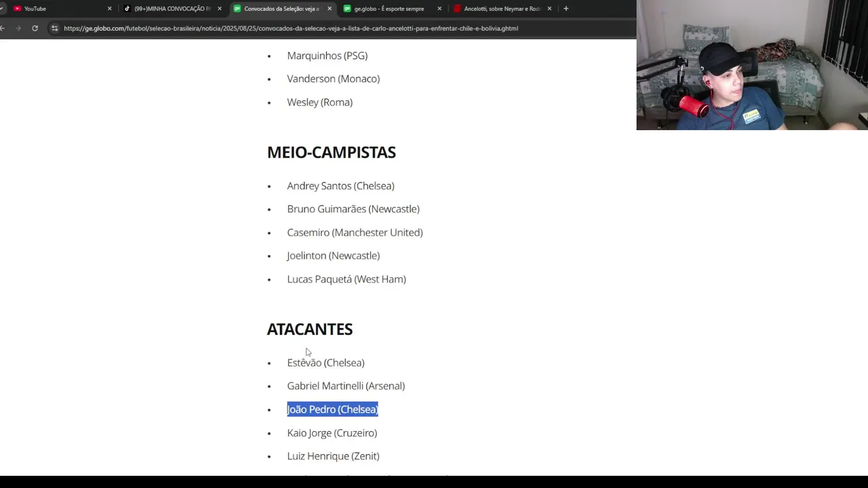Reload the page
Image resolution: width=868 pixels, height=488 pixels.
(35, 28)
